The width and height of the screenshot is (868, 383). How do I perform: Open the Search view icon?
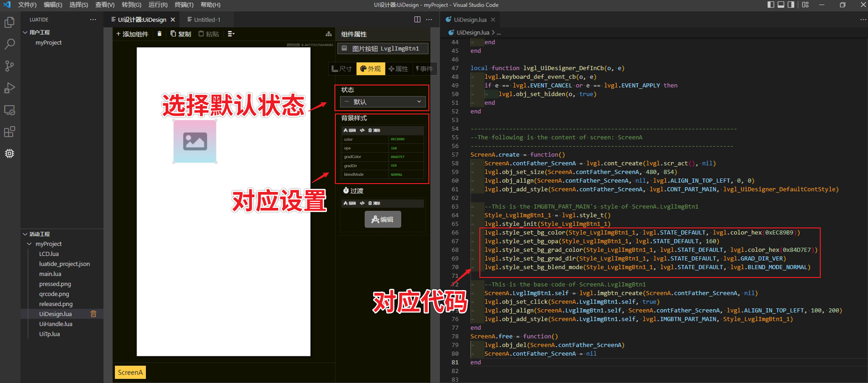9,44
